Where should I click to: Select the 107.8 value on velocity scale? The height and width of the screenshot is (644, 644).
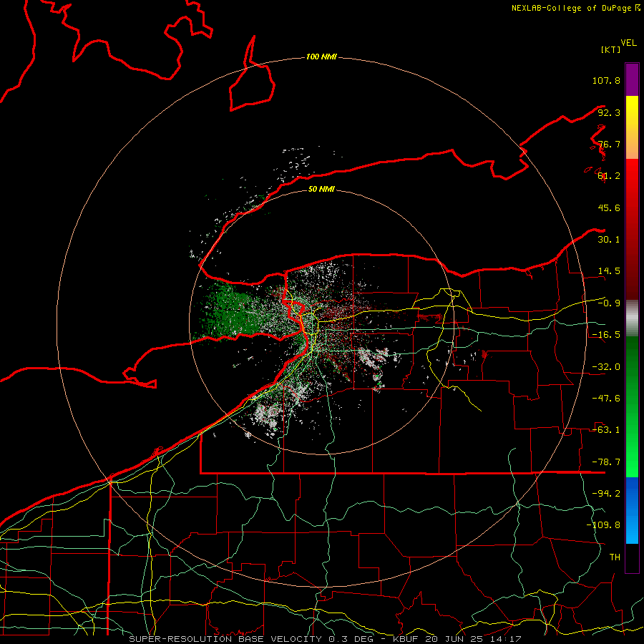606,80
